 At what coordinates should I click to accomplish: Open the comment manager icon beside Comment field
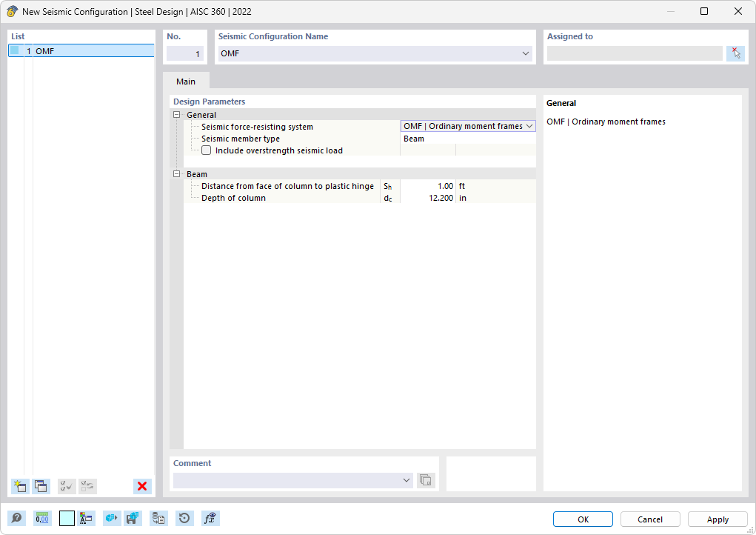(x=426, y=479)
